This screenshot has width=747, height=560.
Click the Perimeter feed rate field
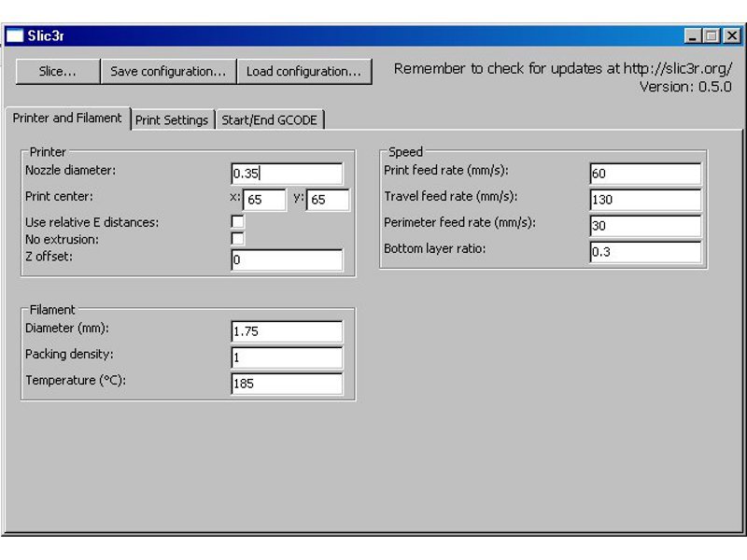(x=645, y=226)
